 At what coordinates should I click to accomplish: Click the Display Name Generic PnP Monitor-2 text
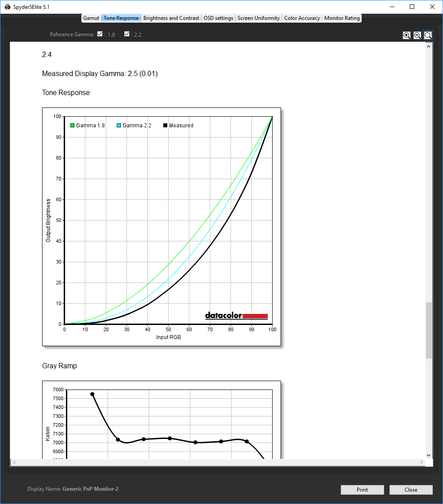point(73,489)
